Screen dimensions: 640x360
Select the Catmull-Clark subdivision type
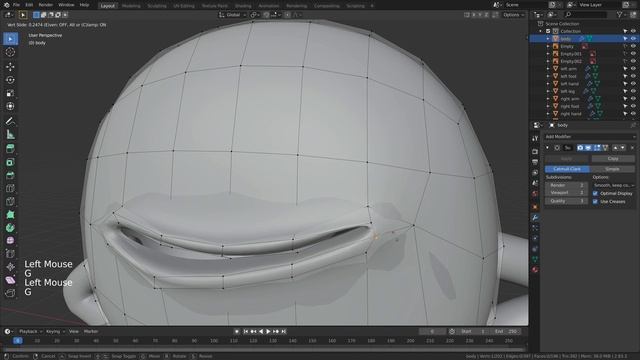pos(567,169)
